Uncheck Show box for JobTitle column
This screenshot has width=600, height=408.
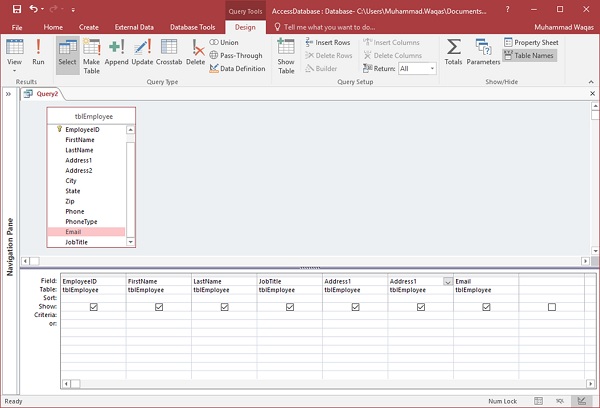289,307
